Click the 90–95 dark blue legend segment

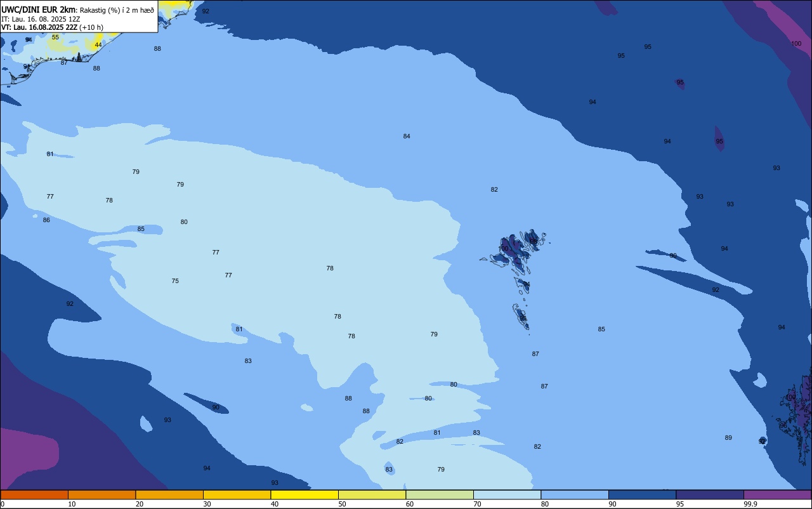tap(642, 494)
